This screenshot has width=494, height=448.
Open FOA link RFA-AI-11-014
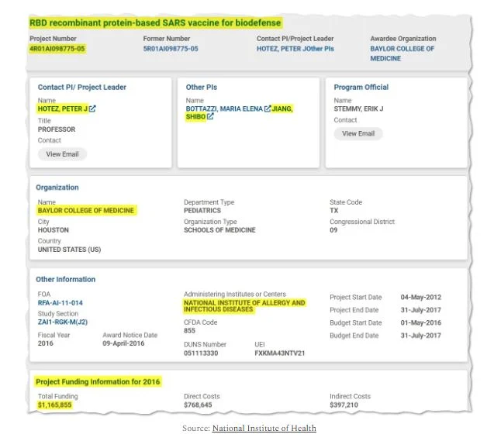point(60,303)
